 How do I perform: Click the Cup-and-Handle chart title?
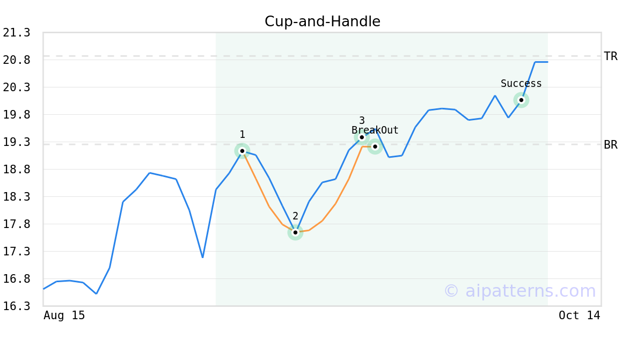coord(322,21)
